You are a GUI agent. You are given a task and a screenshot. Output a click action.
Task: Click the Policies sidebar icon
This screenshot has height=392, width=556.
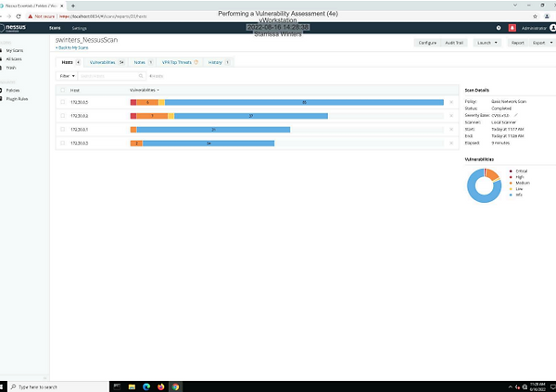tap(1, 90)
